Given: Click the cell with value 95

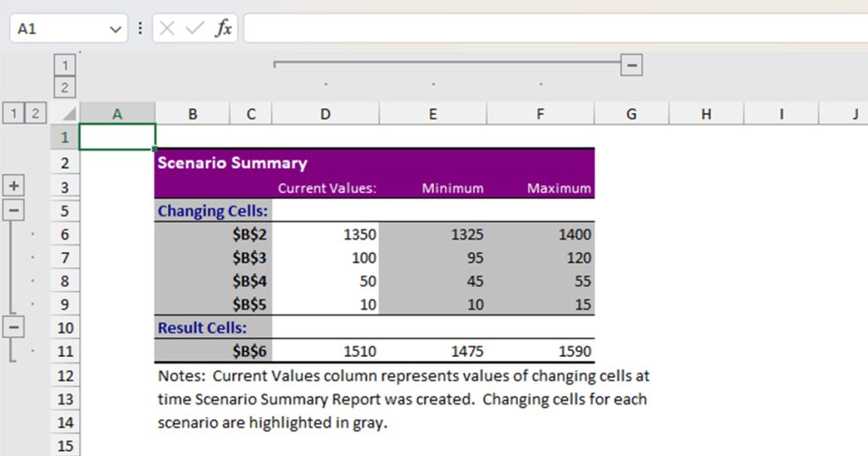Looking at the screenshot, I should coord(433,258).
